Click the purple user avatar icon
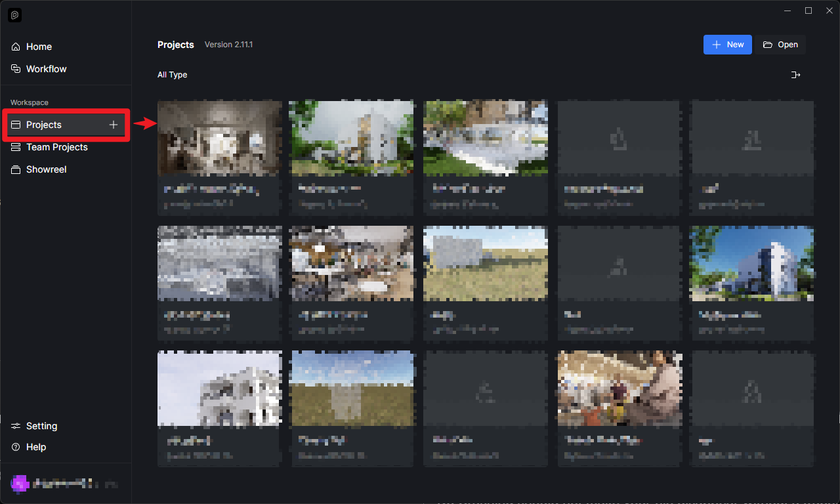The height and width of the screenshot is (504, 840). pyautogui.click(x=20, y=484)
